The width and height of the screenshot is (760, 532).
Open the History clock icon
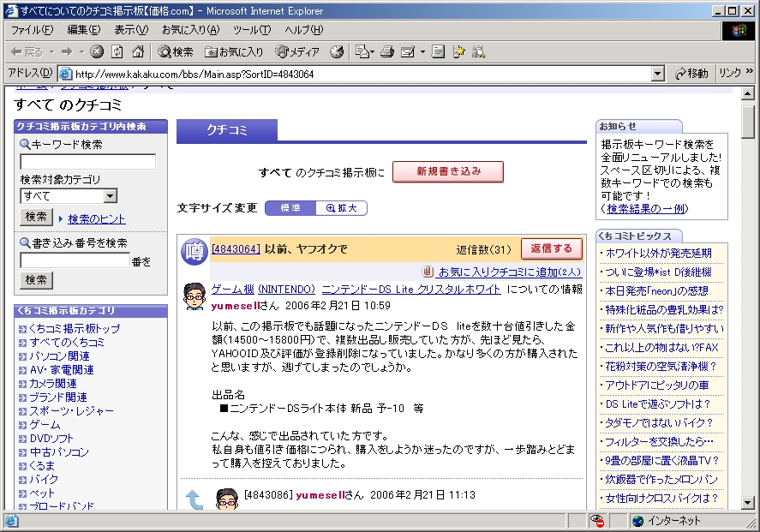tap(337, 52)
